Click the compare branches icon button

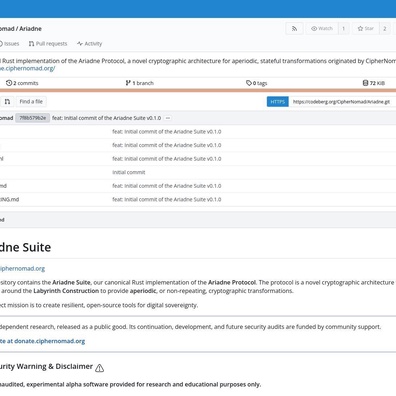coord(7,101)
